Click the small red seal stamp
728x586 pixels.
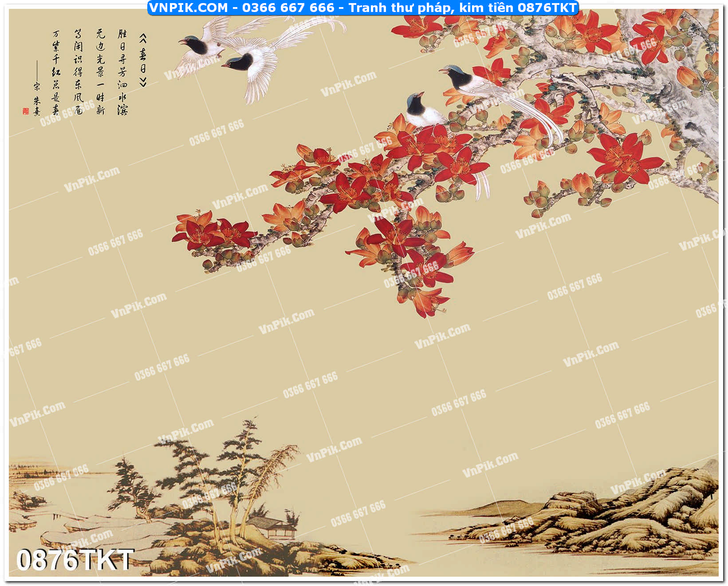click(25, 111)
